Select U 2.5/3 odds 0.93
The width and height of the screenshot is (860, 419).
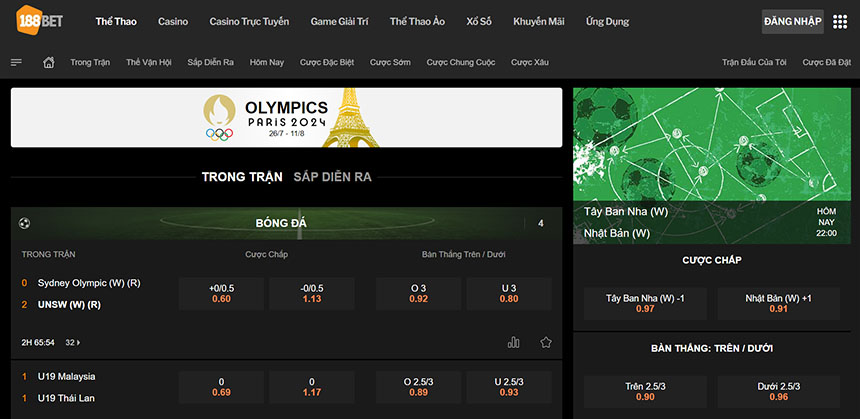(509, 387)
